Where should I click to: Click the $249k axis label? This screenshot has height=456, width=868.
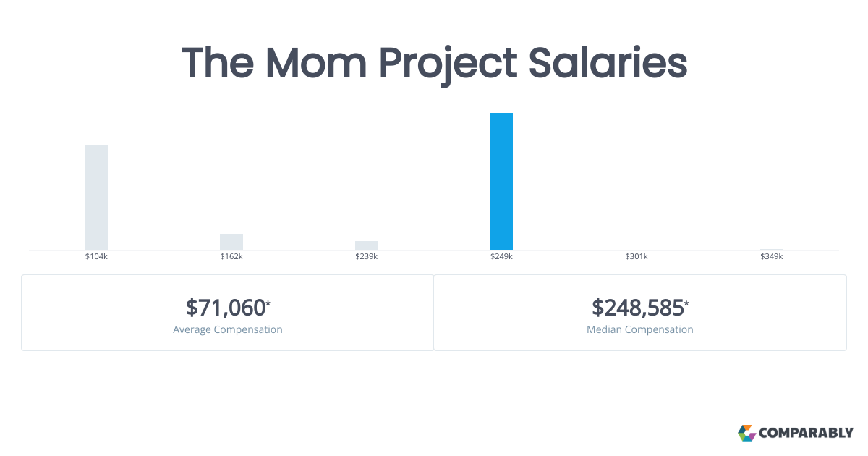tap(501, 257)
